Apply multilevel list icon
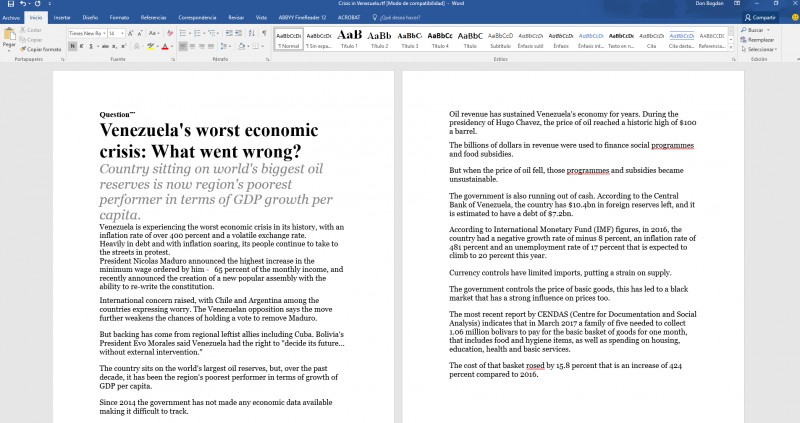Screen dimensions: 800x423 coord(213,33)
